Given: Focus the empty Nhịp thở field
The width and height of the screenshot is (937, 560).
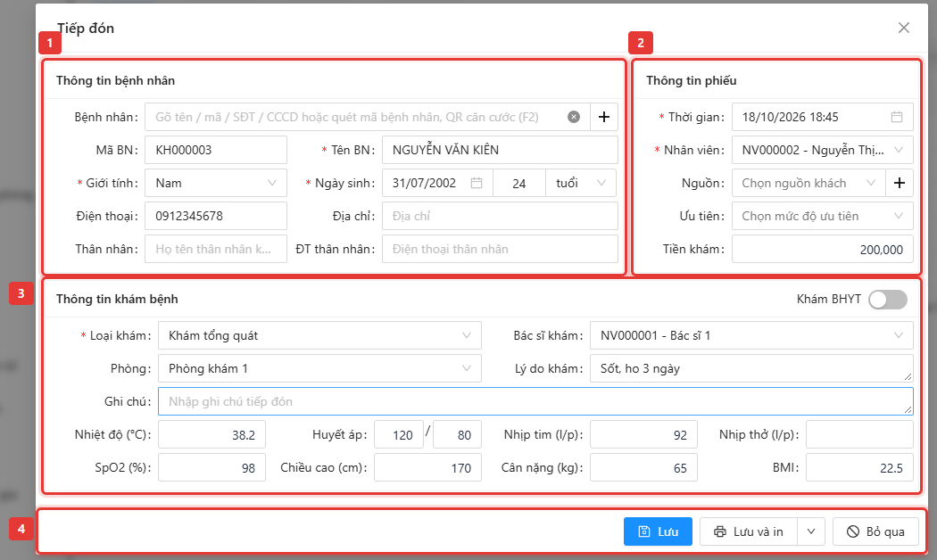Looking at the screenshot, I should (x=859, y=434).
